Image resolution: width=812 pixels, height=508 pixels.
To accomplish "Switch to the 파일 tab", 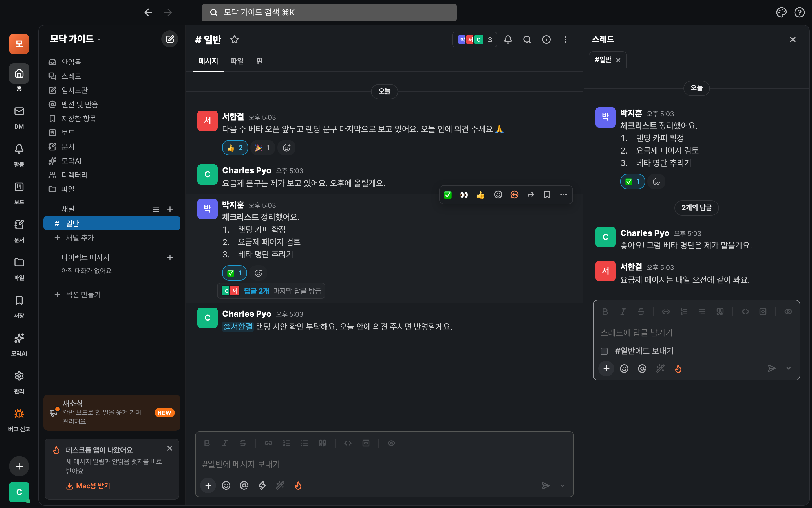I will (x=237, y=61).
